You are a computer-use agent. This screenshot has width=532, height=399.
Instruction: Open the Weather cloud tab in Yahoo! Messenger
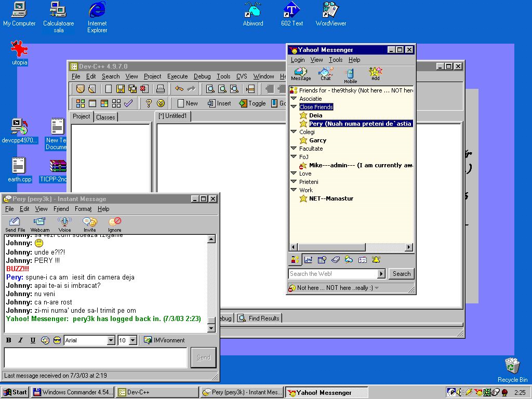349,260
